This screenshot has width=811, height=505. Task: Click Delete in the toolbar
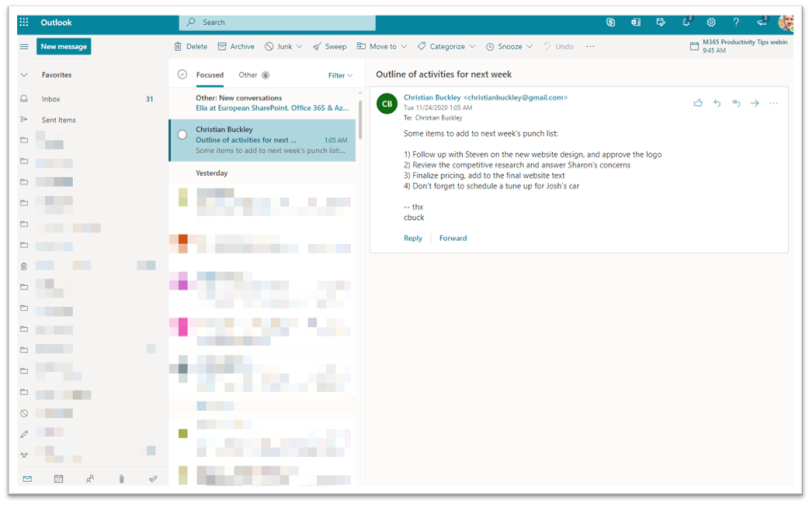pyautogui.click(x=191, y=47)
